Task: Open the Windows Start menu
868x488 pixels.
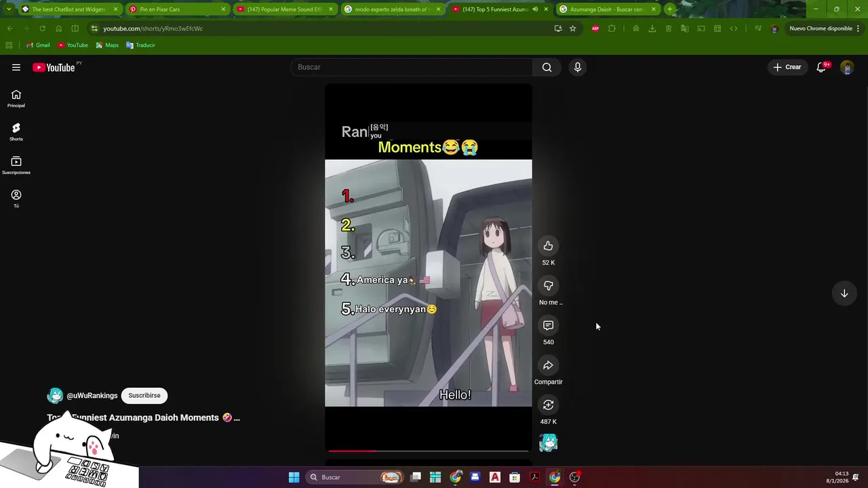Action: (x=294, y=477)
